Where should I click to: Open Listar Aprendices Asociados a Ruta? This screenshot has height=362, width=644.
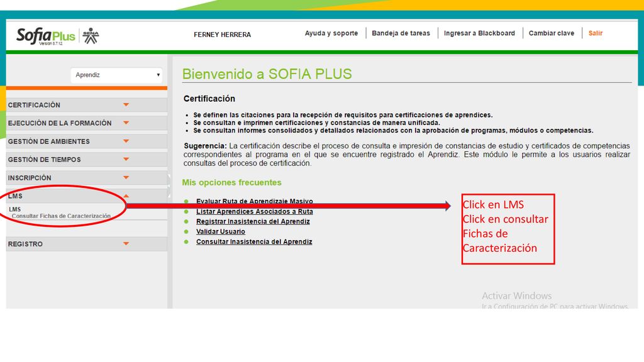click(254, 211)
